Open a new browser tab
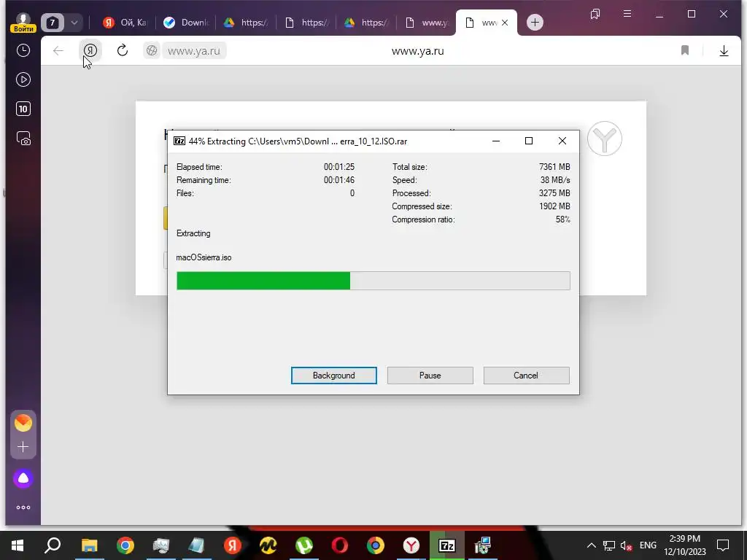 click(x=535, y=23)
